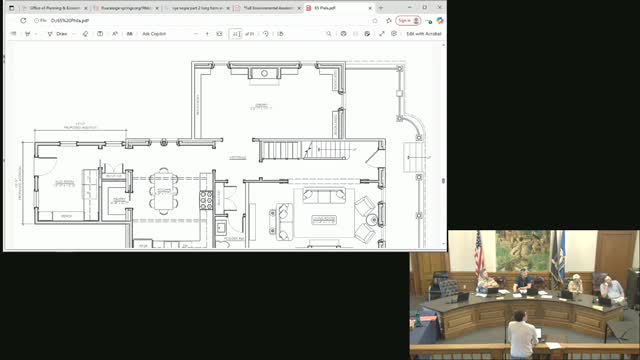Open the browser favorites list icon
The image size is (640, 360).
click(x=389, y=20)
